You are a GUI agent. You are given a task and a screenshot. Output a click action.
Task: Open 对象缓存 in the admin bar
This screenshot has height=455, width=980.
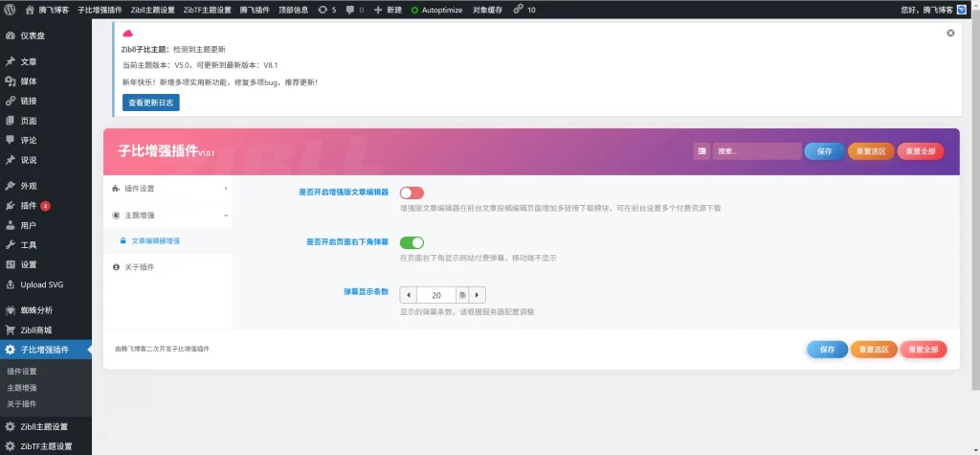click(487, 10)
